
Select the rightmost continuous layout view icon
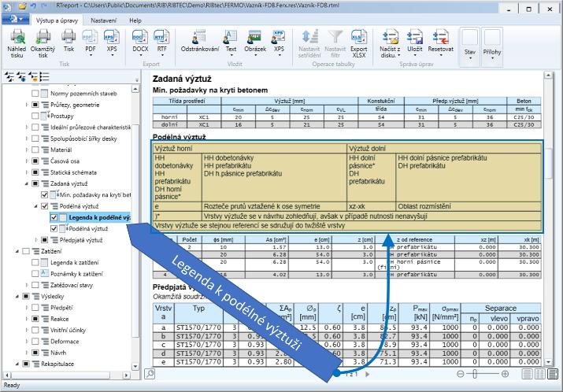coord(553,374)
